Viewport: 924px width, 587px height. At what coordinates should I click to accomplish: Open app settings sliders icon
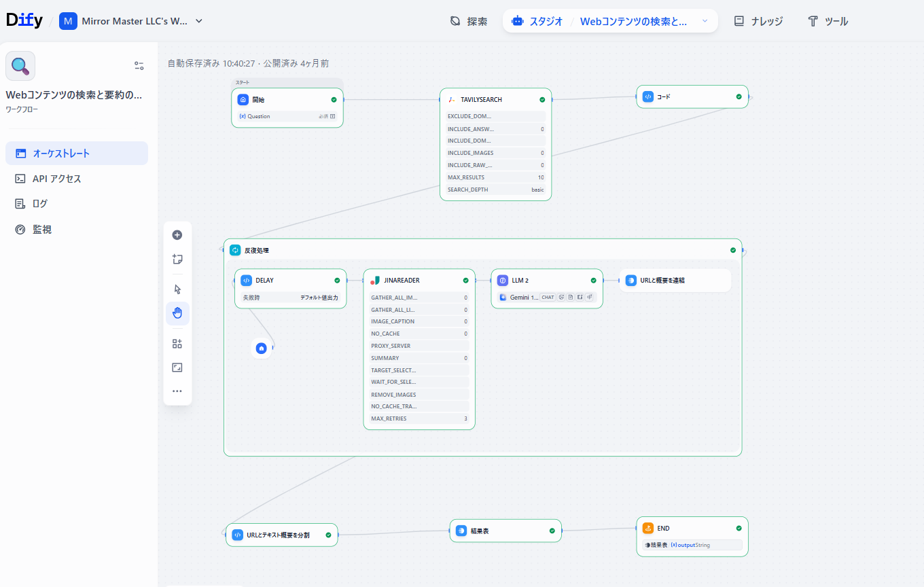click(x=139, y=66)
